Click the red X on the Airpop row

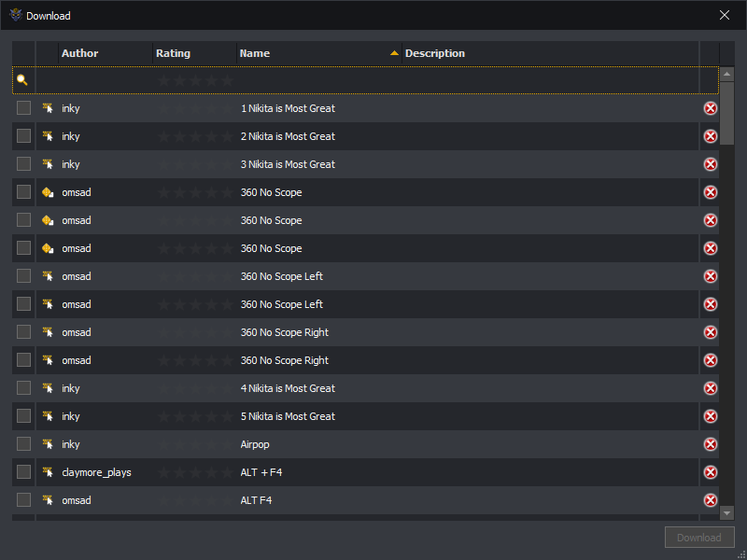pos(711,444)
